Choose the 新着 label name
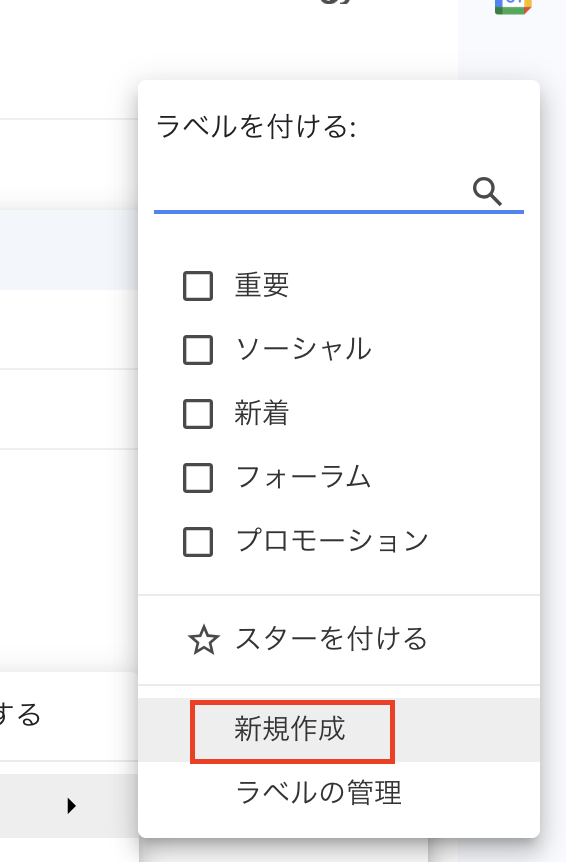This screenshot has width=566, height=862. pos(262,413)
